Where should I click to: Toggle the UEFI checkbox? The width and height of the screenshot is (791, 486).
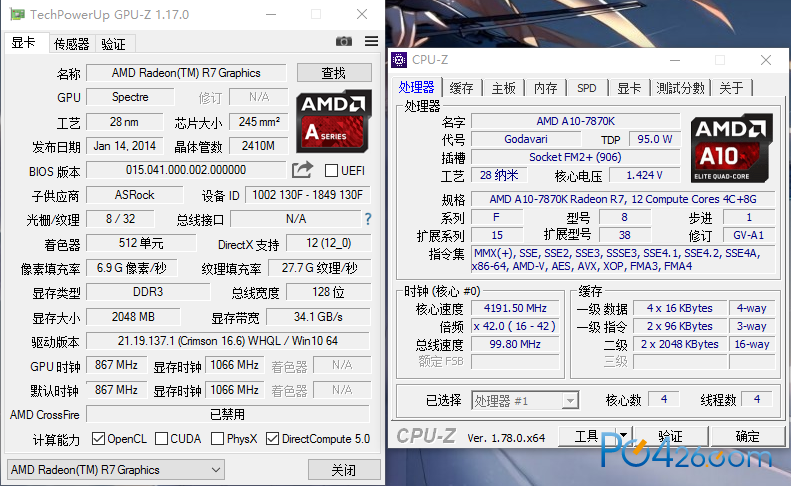tap(331, 171)
